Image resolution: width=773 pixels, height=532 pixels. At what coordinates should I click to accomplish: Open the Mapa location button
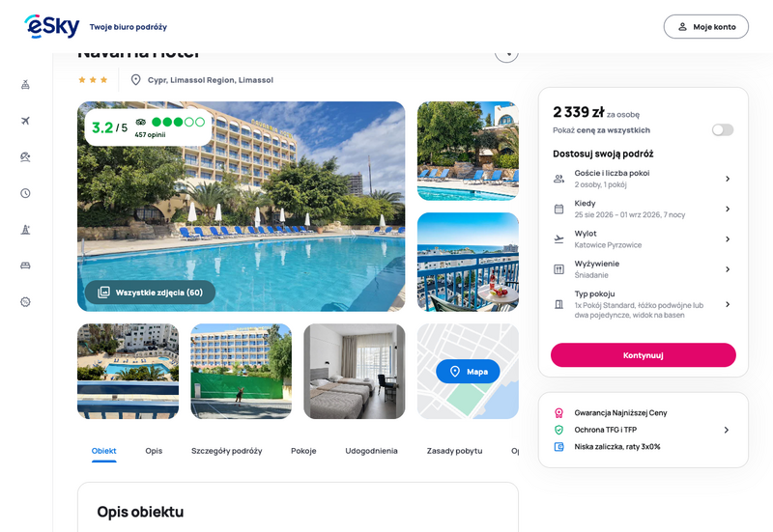[x=468, y=372]
